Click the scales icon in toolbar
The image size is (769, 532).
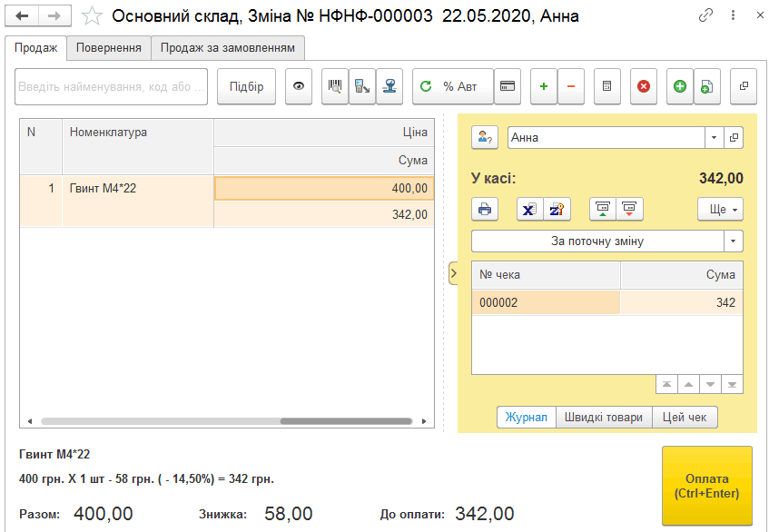(389, 86)
